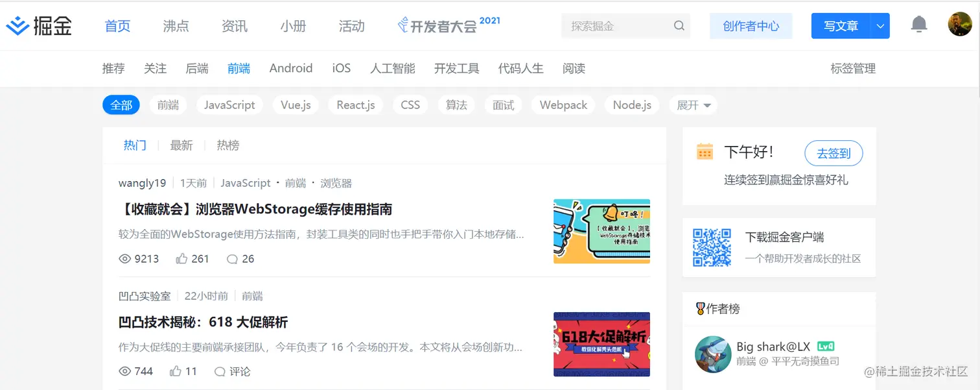Click the 作者榜 medal icon

click(x=700, y=309)
